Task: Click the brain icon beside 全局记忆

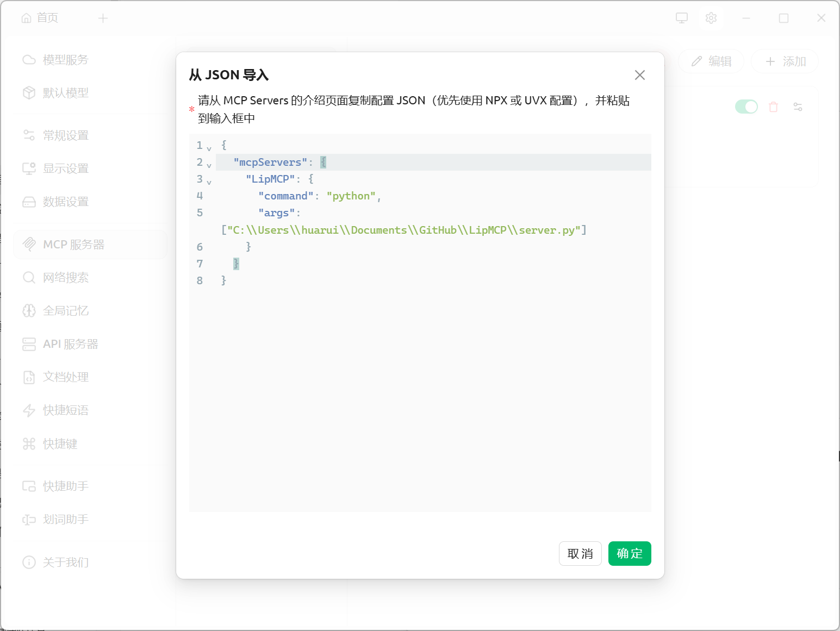Action: click(x=29, y=311)
